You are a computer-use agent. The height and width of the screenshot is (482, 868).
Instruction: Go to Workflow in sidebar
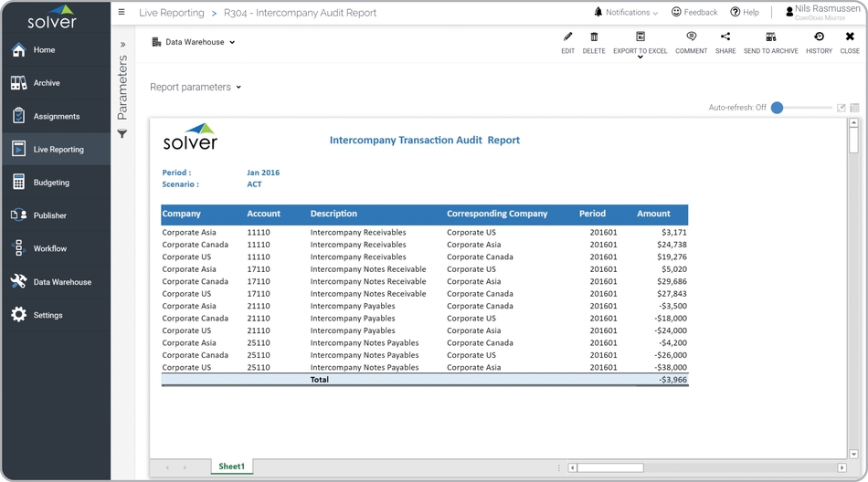tap(50, 248)
